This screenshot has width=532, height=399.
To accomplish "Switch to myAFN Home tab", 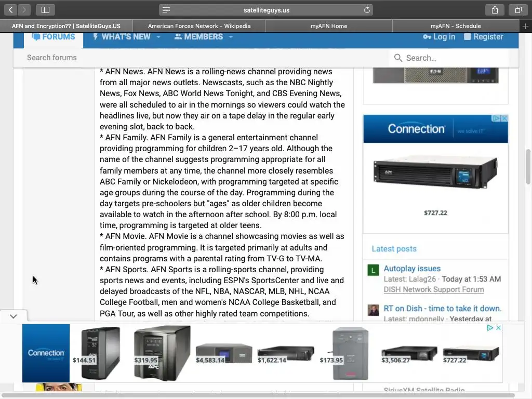I will pyautogui.click(x=329, y=26).
